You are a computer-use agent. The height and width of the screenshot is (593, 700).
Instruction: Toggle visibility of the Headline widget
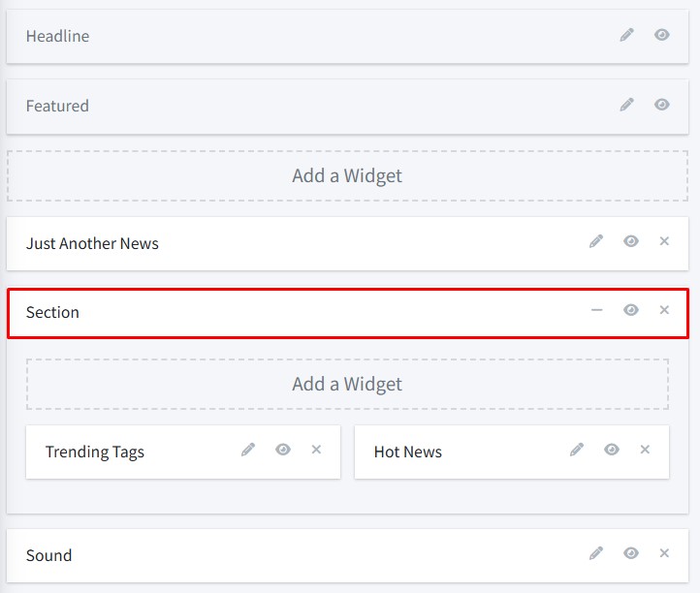662,35
